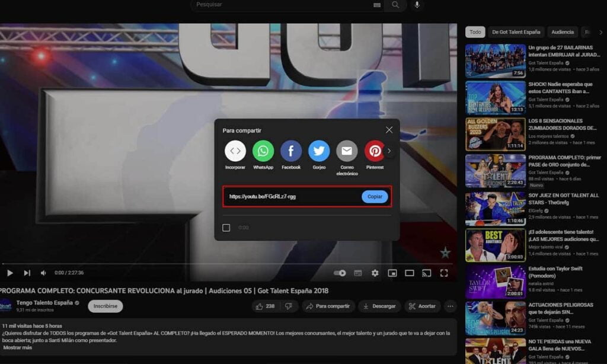The width and height of the screenshot is (607, 364).
Task: Click Para compartir button below video
Action: (x=328, y=306)
